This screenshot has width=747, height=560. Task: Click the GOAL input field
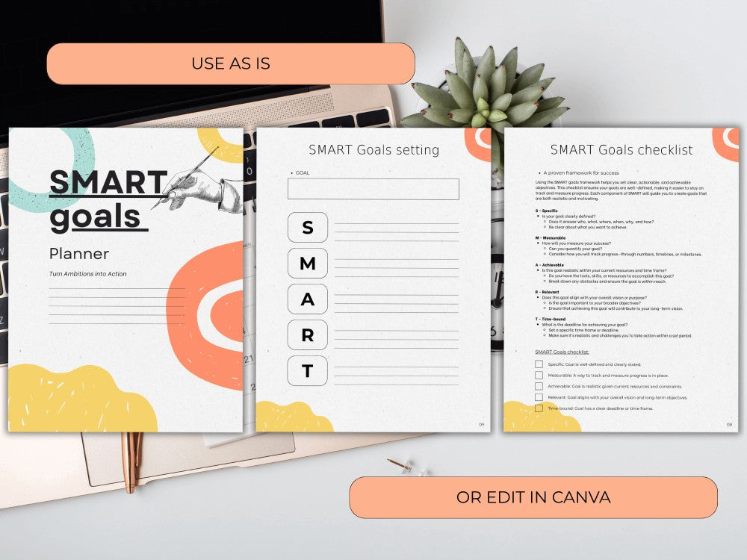click(x=372, y=189)
